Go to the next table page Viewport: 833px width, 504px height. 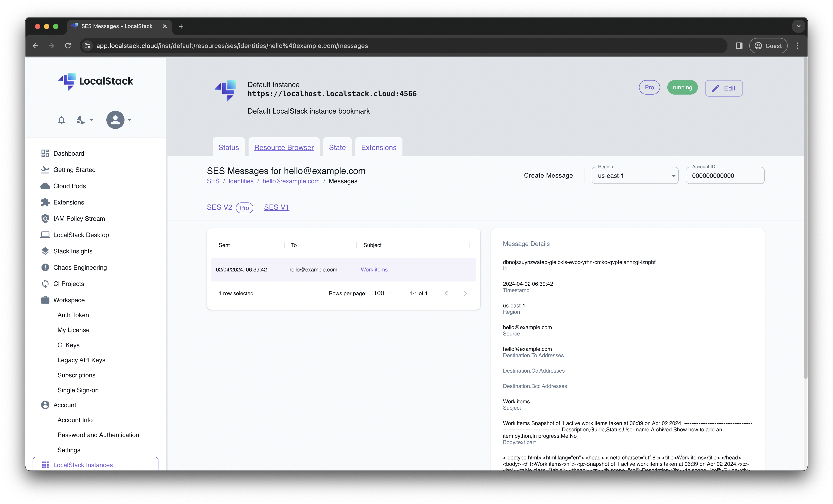(465, 293)
